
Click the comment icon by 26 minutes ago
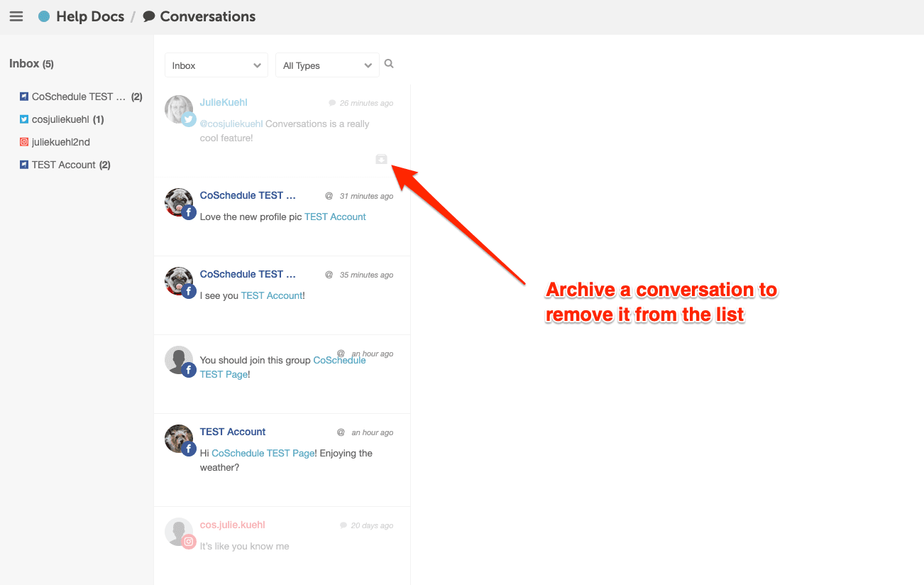click(332, 103)
